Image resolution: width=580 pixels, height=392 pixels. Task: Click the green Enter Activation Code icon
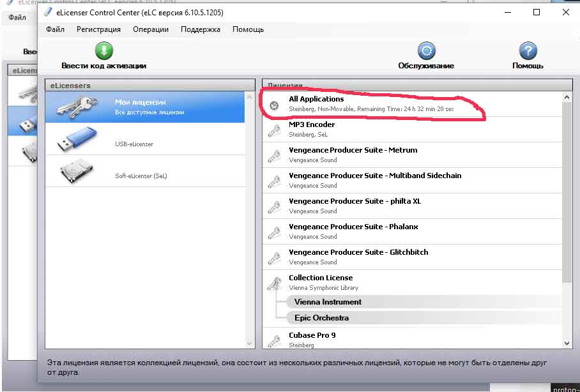pyautogui.click(x=104, y=50)
